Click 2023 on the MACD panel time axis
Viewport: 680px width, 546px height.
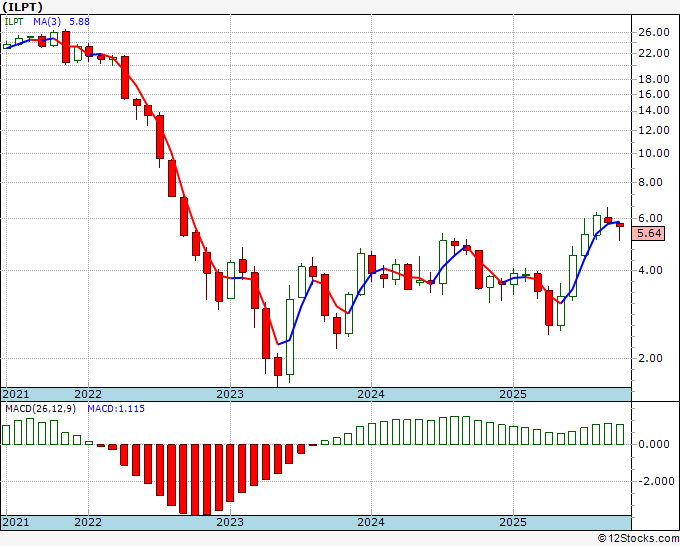coord(230,523)
